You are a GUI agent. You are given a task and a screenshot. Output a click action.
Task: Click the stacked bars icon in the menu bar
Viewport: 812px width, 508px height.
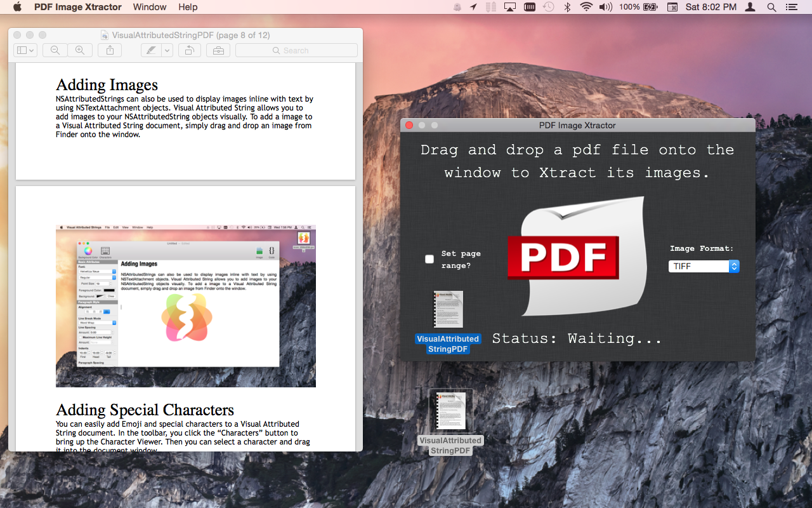coord(490,7)
